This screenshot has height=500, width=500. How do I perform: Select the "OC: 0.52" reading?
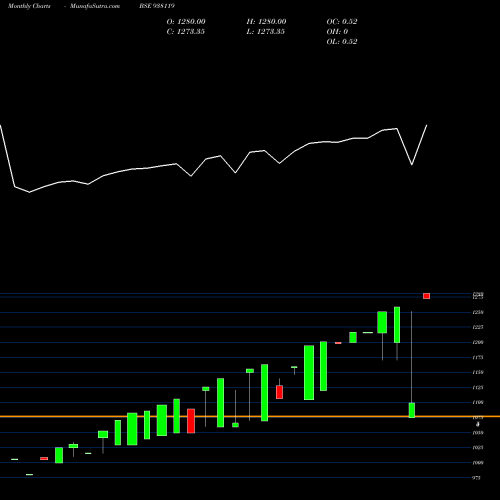click(342, 22)
